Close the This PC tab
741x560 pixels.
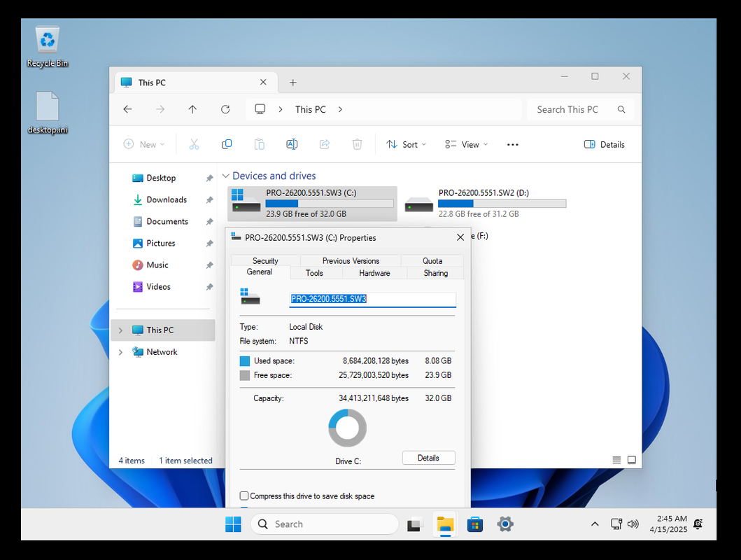pos(263,82)
